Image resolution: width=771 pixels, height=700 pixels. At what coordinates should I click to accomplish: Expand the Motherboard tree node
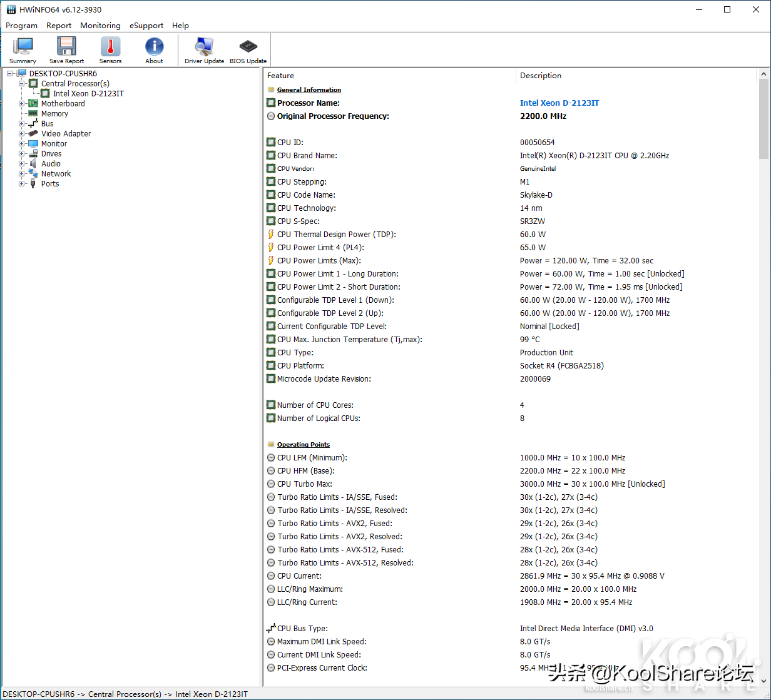point(22,104)
